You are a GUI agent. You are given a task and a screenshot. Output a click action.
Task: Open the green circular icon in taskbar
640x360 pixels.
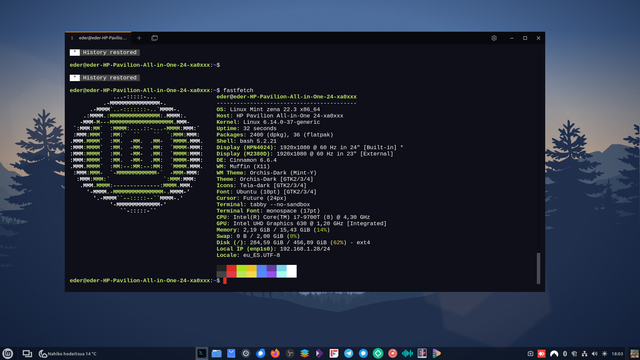pos(378,353)
